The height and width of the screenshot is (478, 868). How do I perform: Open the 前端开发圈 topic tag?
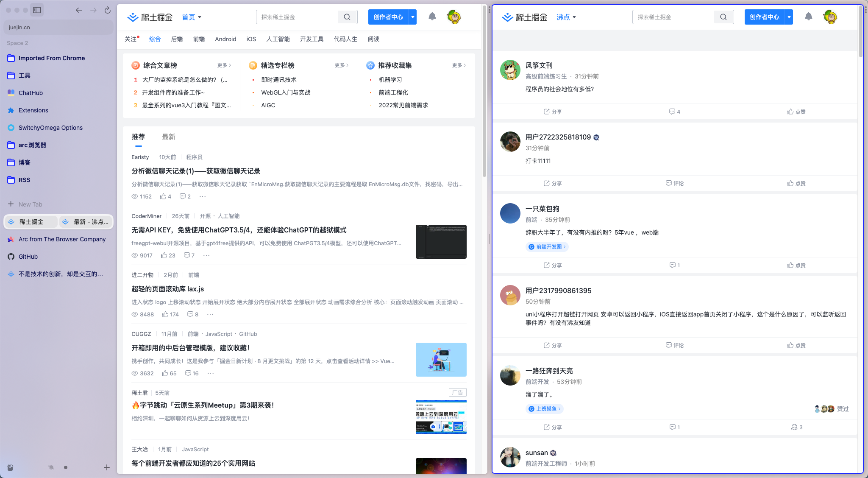[x=547, y=246]
